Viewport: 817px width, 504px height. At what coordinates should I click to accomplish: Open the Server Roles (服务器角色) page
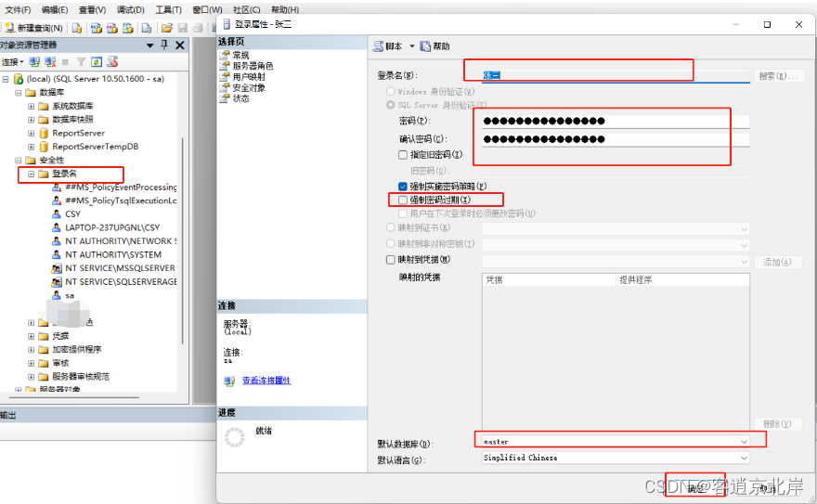tap(253, 66)
